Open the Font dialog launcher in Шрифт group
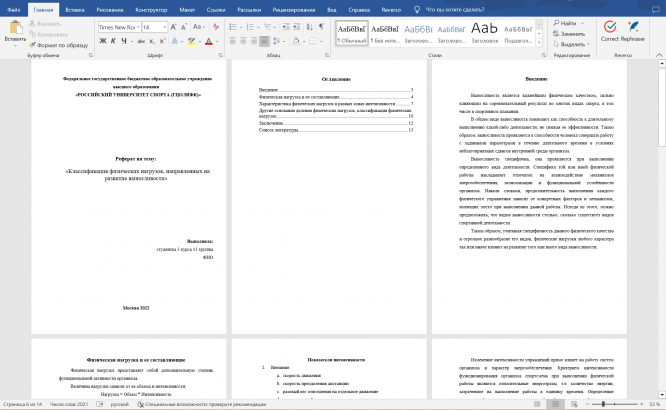Screen dimensions: 666x410 (x=220, y=55)
